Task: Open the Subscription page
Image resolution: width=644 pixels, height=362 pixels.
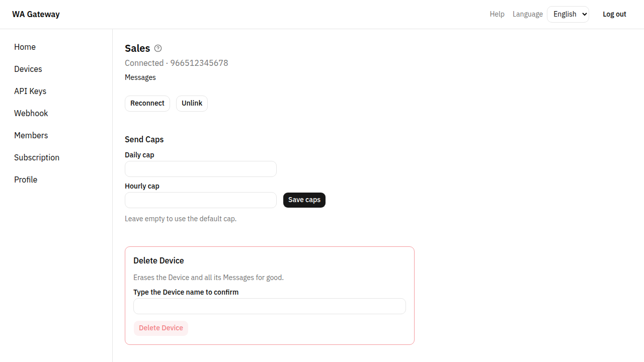Action: 37,157
